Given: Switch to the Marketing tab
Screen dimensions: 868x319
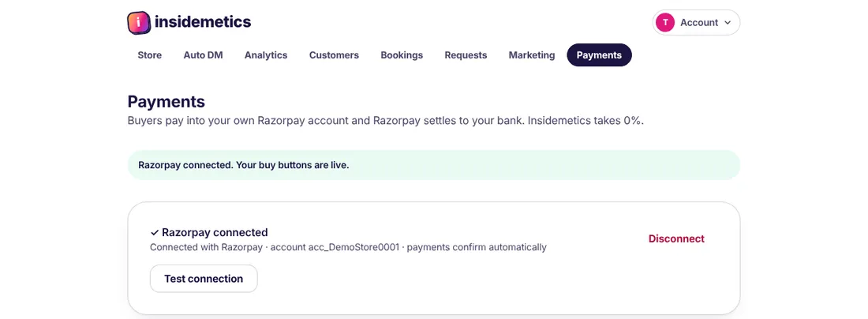Looking at the screenshot, I should [x=531, y=54].
